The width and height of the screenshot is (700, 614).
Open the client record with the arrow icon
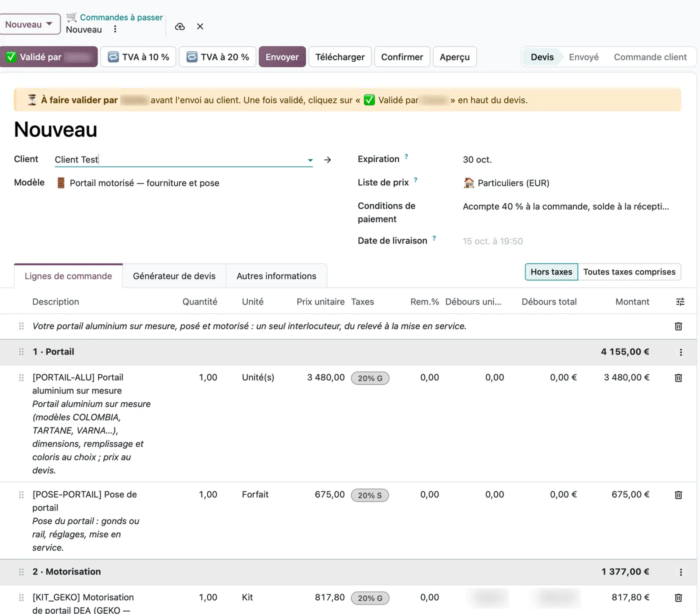[327, 159]
